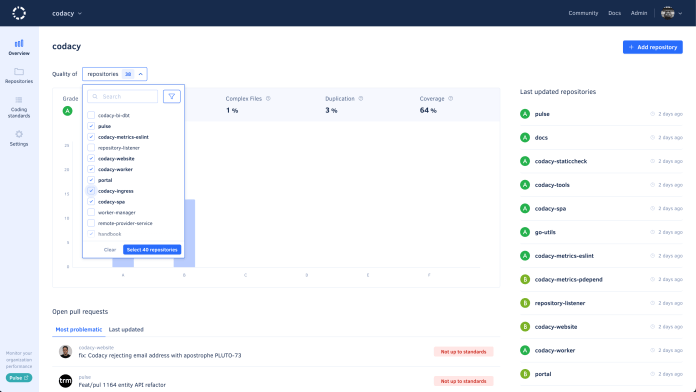This screenshot has width=696, height=392.
Task: Click the Codacy logo icon
Action: 19,13
